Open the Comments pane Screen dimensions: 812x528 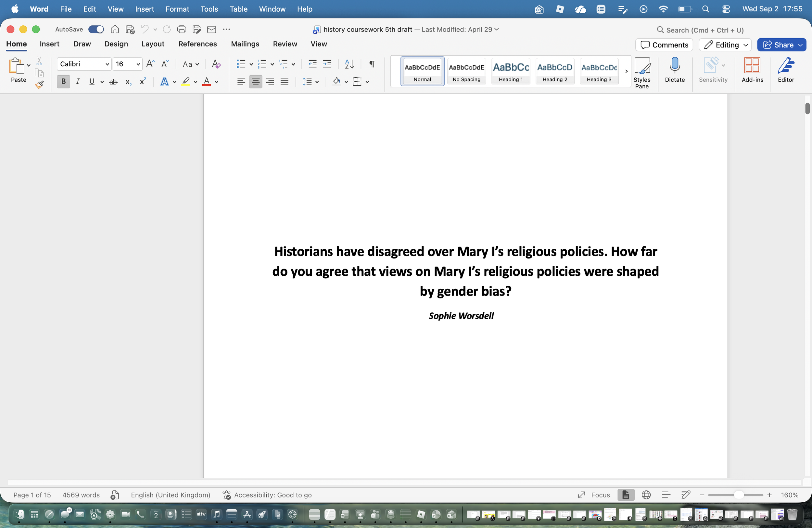[x=664, y=45]
